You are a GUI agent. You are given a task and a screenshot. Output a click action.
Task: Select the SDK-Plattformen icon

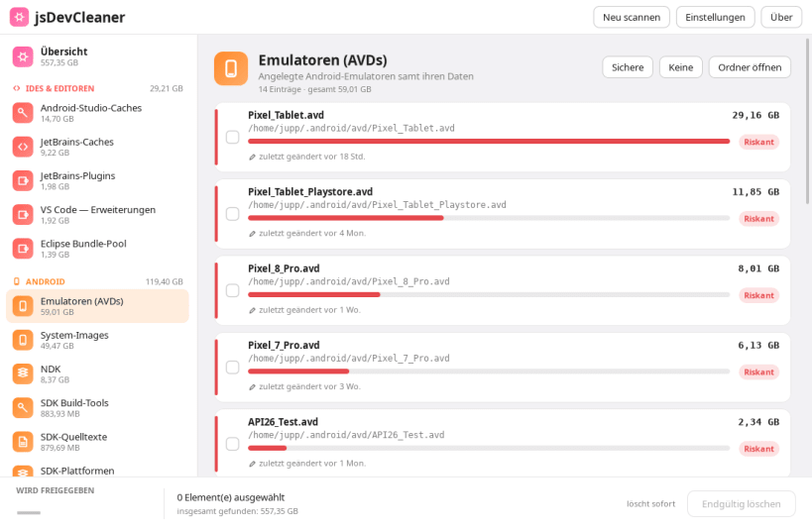23,471
